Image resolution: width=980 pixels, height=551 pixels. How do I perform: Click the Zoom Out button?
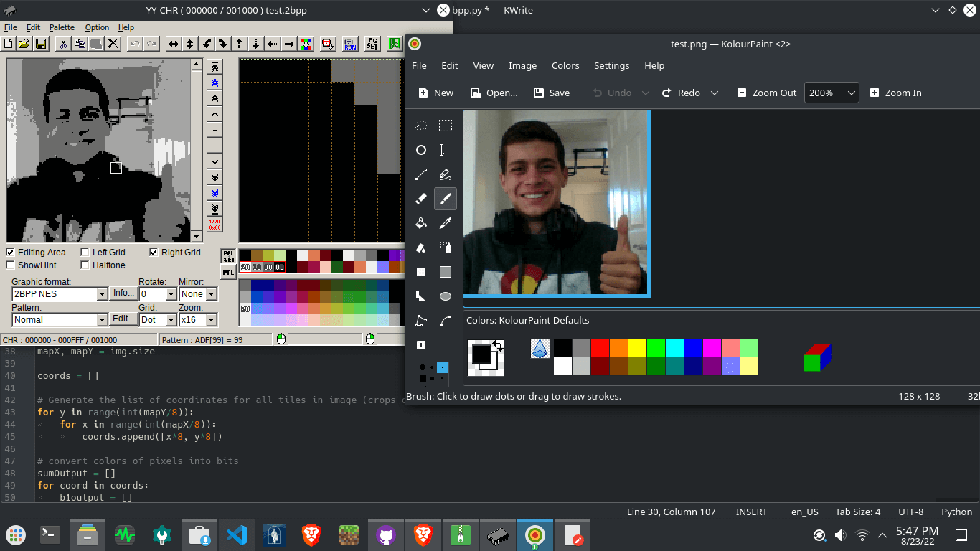(x=766, y=93)
